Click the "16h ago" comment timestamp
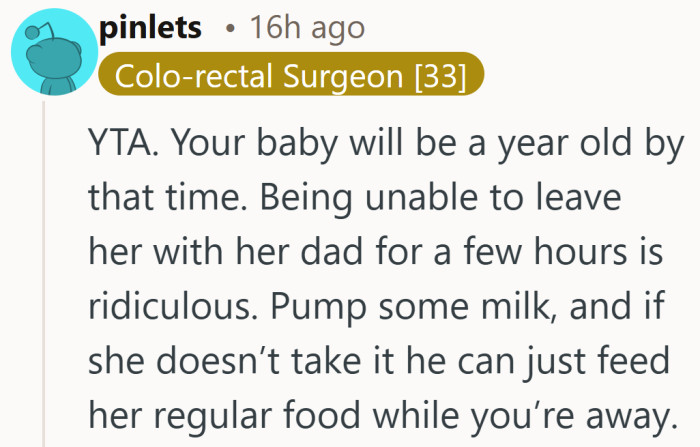The image size is (700, 447). (x=307, y=30)
